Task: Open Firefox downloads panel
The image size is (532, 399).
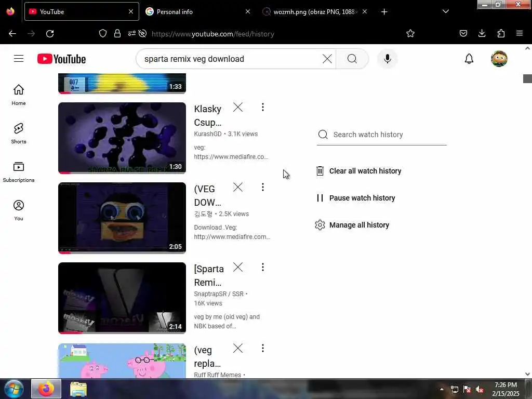Action: tap(482, 33)
